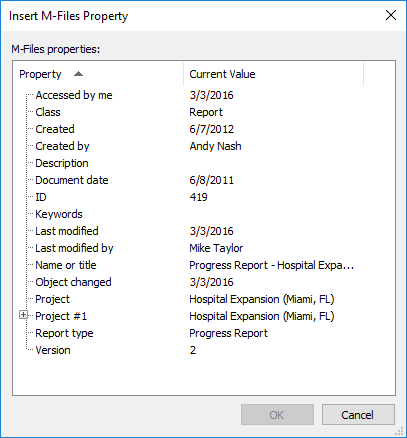Select the Last modified by property
Image resolution: width=407 pixels, height=438 pixels.
coord(74,248)
